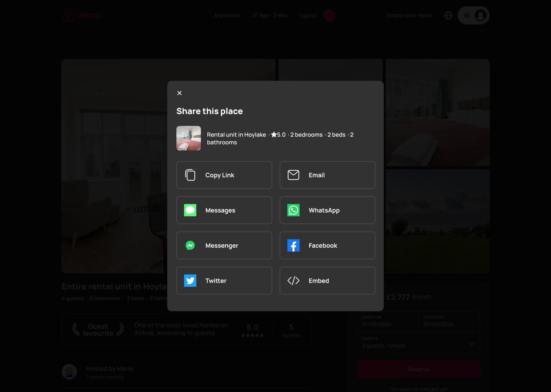The image size is (551, 392).
Task: Click host Marie's avatar
Action: coord(69,372)
